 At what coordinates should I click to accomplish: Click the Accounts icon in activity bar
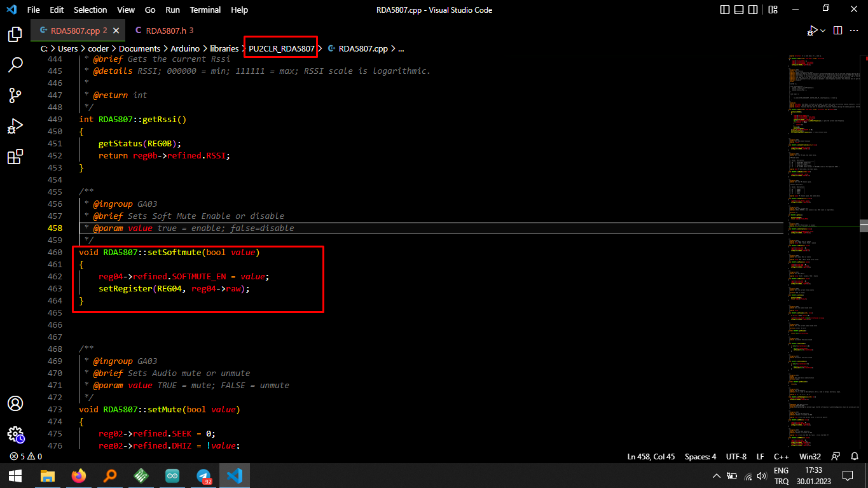tap(15, 403)
